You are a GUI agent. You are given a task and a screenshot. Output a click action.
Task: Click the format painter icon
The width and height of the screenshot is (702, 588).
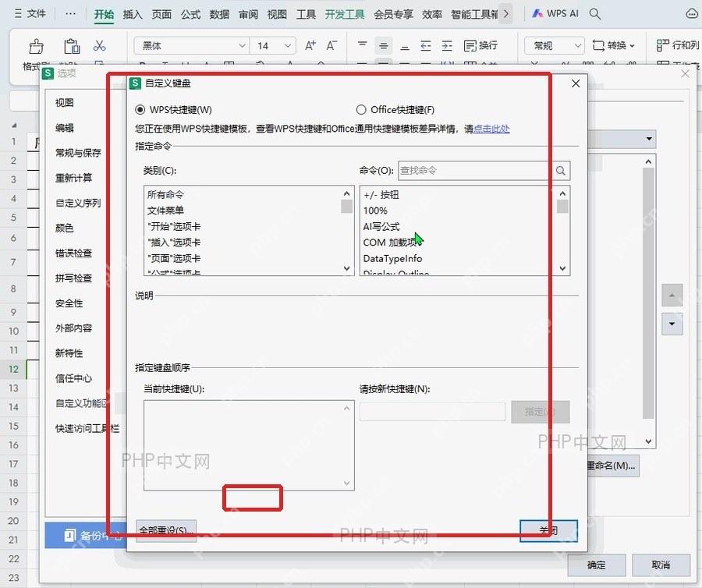click(36, 47)
